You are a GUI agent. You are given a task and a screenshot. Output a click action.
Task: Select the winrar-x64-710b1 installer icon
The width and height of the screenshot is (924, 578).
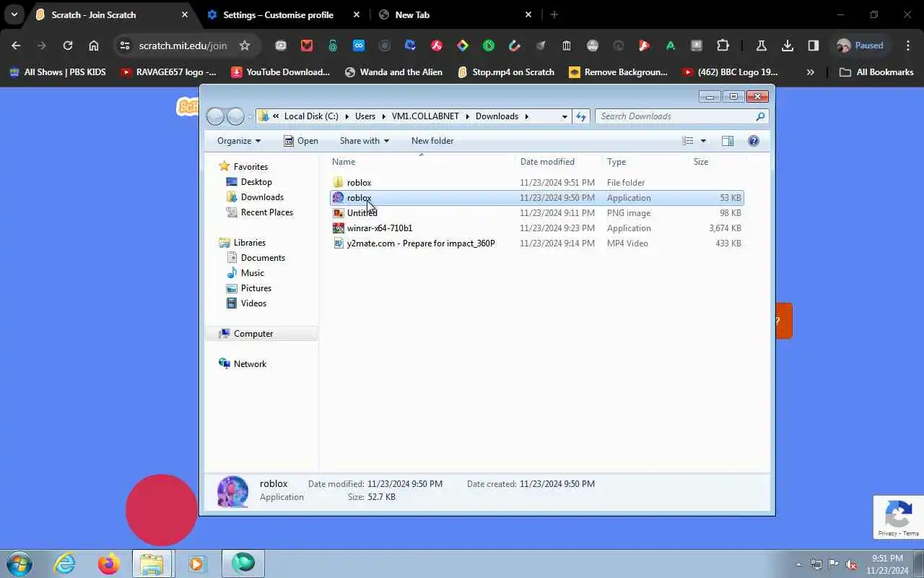(x=339, y=228)
